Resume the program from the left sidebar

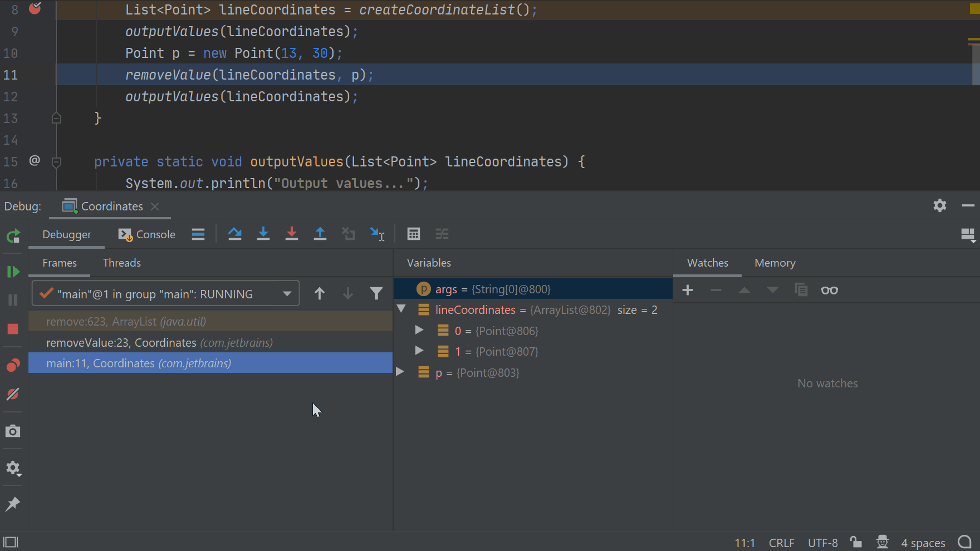pos(13,272)
